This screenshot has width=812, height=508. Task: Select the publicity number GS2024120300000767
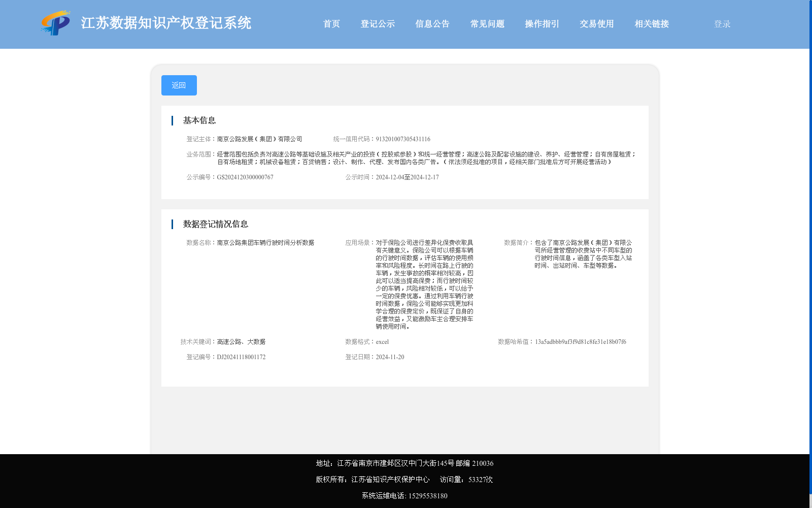click(245, 177)
